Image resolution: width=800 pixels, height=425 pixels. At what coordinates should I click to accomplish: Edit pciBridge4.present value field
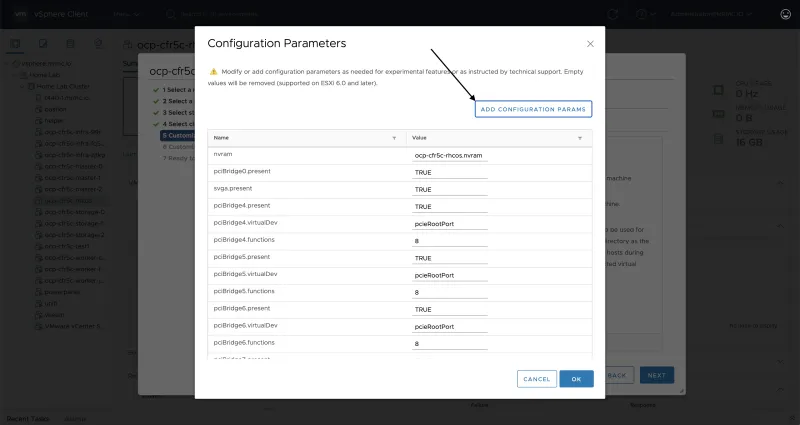click(x=449, y=207)
